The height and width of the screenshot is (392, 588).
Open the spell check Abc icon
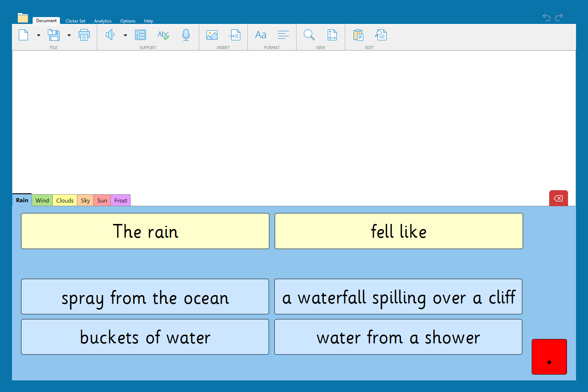(163, 35)
